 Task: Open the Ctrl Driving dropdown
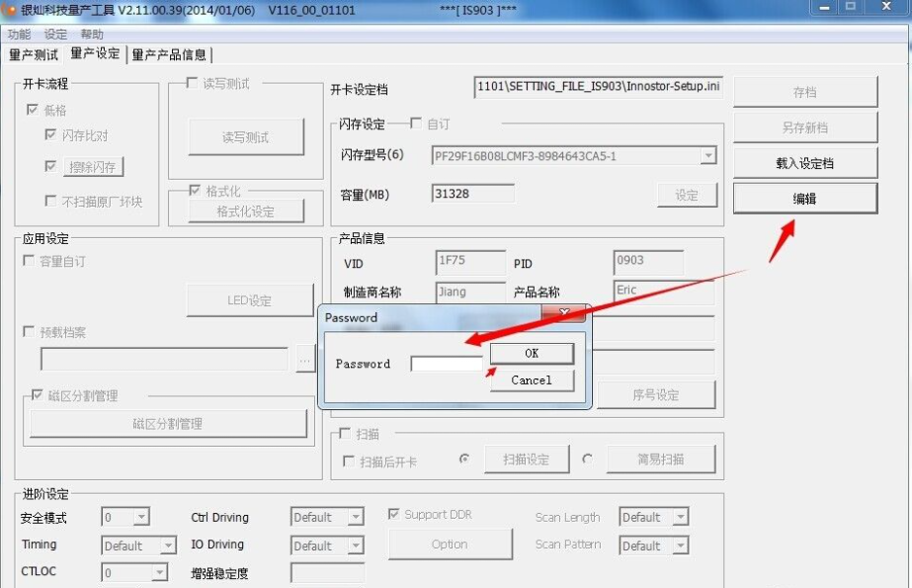pyautogui.click(x=355, y=517)
